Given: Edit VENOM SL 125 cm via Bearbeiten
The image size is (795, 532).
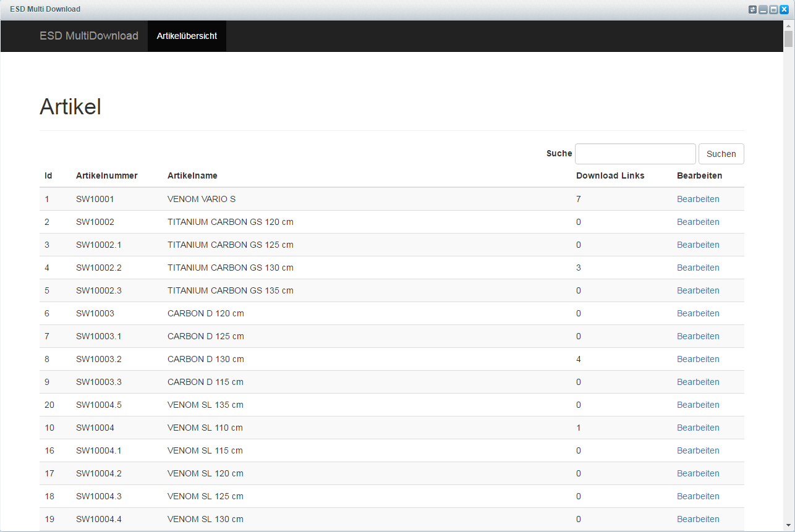Looking at the screenshot, I should pos(698,496).
